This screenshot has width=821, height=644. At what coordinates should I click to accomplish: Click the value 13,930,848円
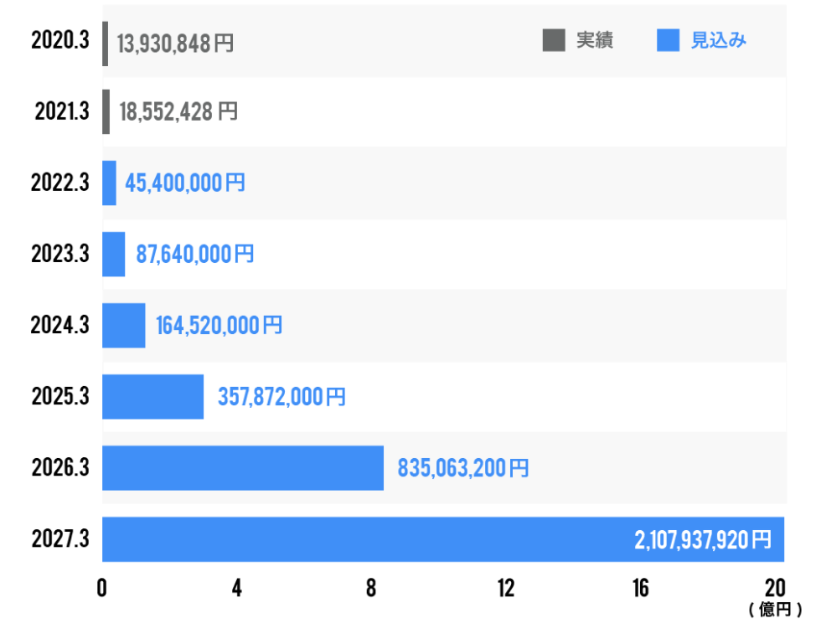coord(175,44)
